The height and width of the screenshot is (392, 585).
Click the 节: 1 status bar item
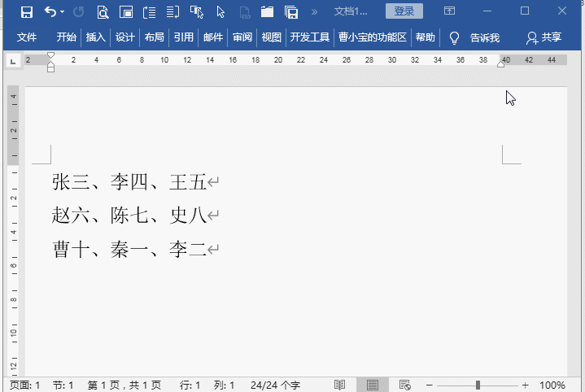[63, 385]
